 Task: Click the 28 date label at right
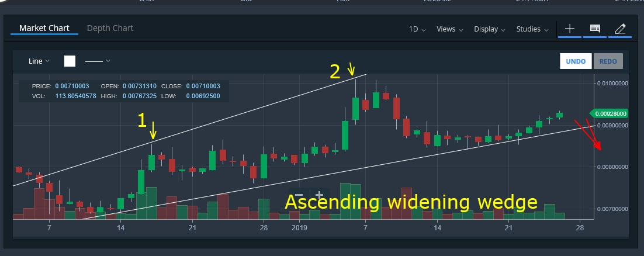pos(580,227)
